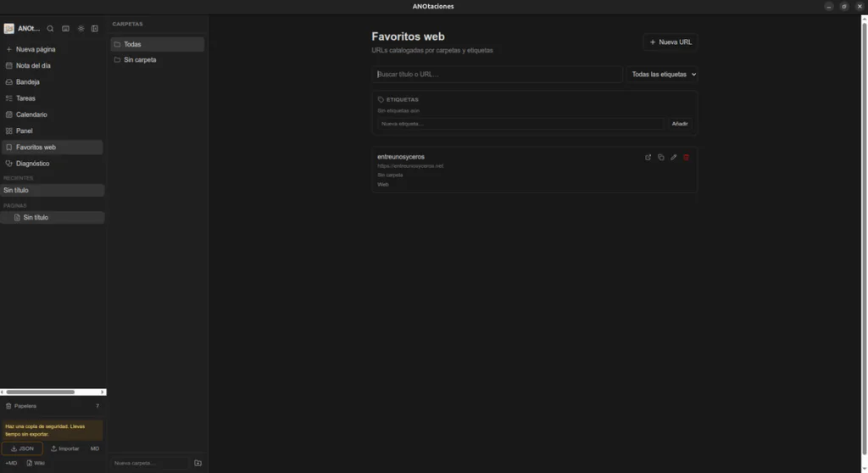Focus the Buscar título o URL field
Screen dimensions: 868x473
[x=497, y=75]
